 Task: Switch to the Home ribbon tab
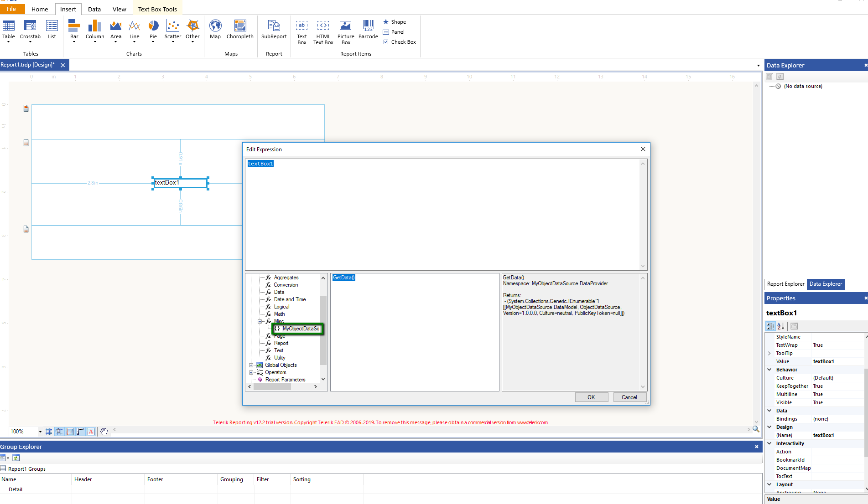point(40,9)
